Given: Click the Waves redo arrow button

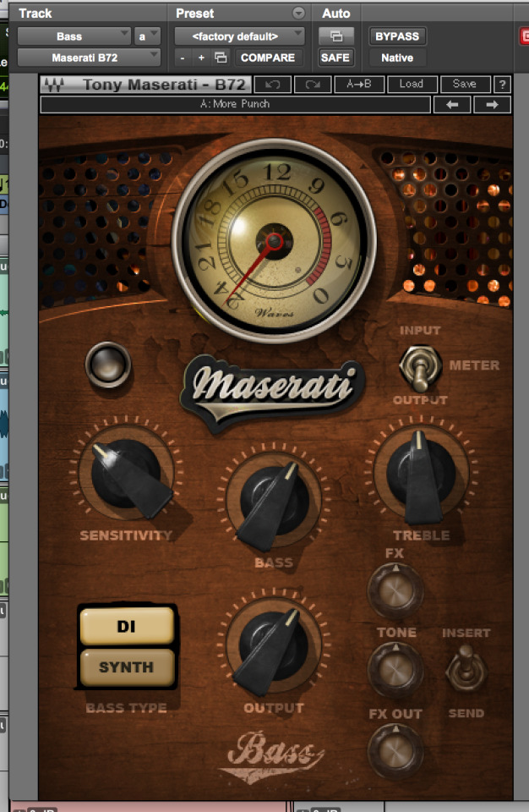Looking at the screenshot, I should point(313,84).
